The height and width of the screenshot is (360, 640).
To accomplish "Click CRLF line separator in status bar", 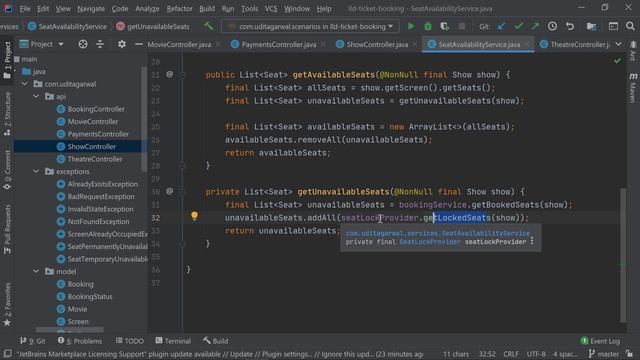I will pos(511,354).
